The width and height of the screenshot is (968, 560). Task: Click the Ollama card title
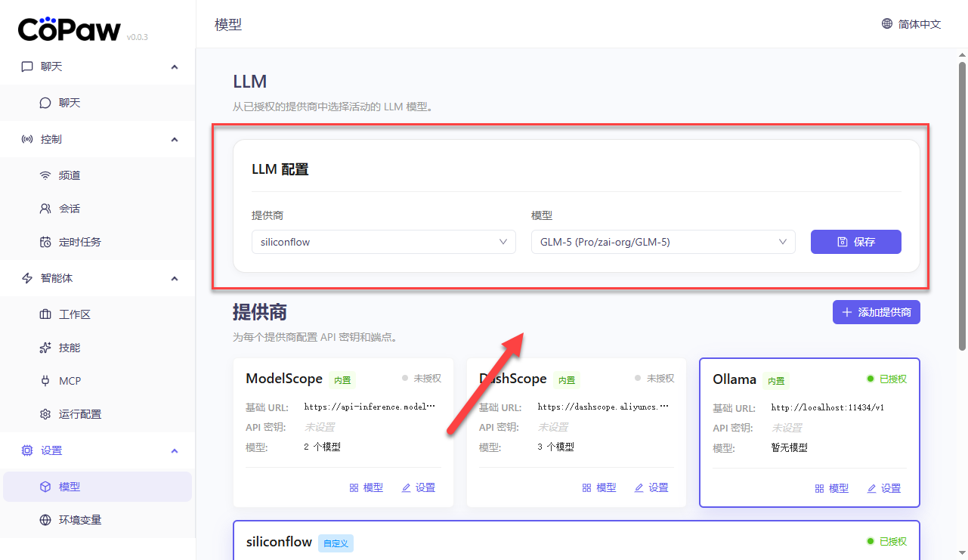[x=735, y=379]
